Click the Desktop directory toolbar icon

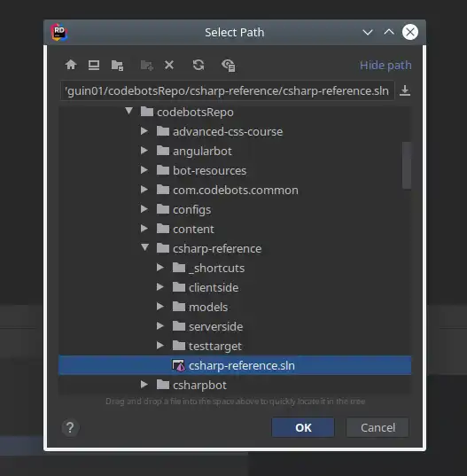pos(94,65)
